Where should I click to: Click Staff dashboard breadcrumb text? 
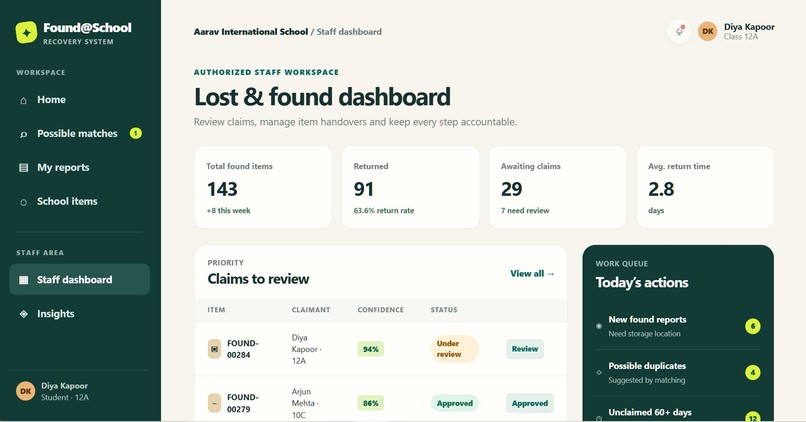(x=349, y=32)
